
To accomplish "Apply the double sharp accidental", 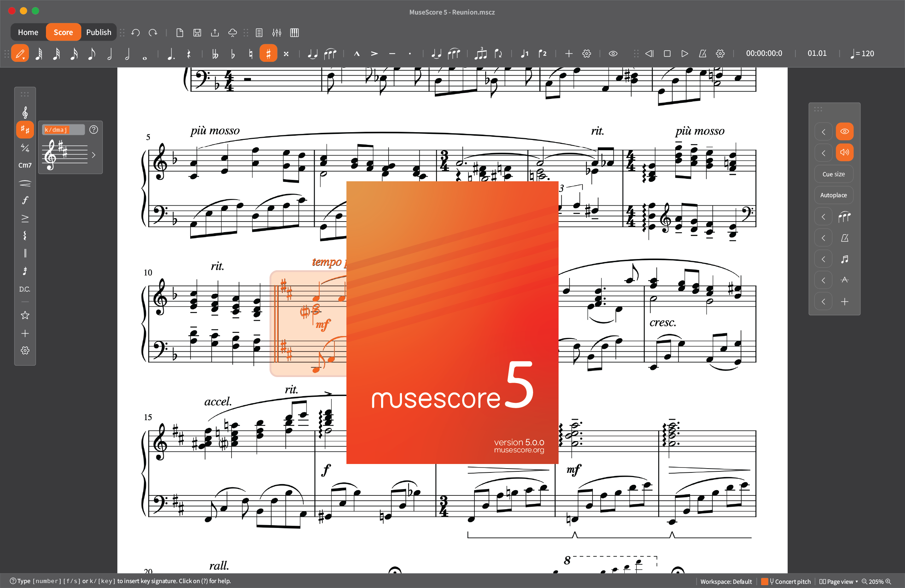I will [286, 54].
